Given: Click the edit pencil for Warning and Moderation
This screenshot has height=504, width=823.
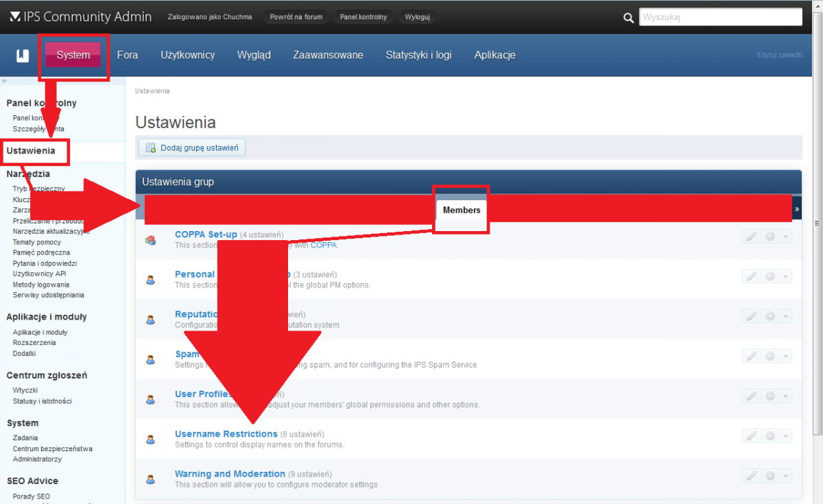Looking at the screenshot, I should (752, 476).
